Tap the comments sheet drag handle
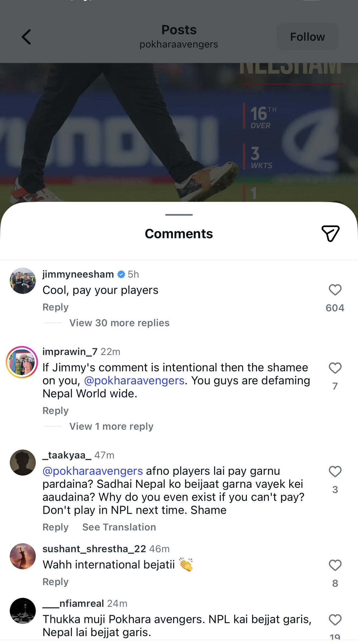Screen dimensions: 358x644 pyautogui.click(x=179, y=215)
